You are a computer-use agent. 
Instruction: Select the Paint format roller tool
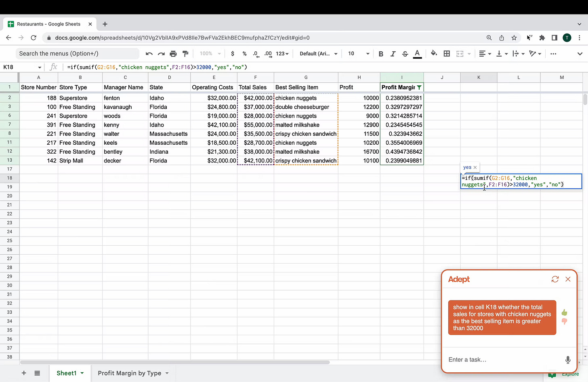185,53
